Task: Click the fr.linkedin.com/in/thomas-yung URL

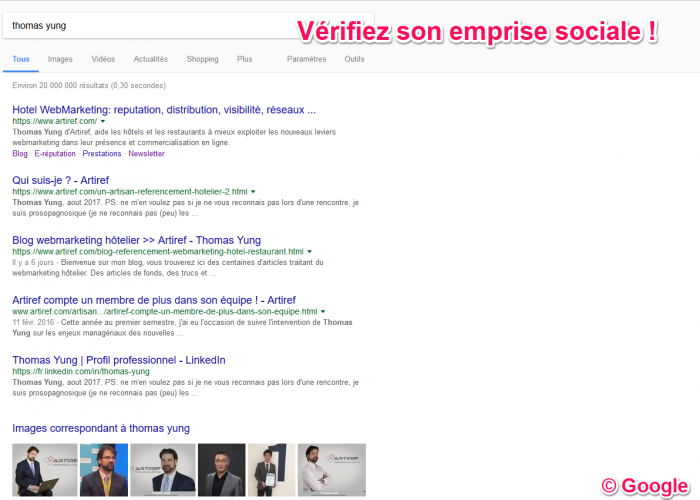Action: click(x=81, y=371)
